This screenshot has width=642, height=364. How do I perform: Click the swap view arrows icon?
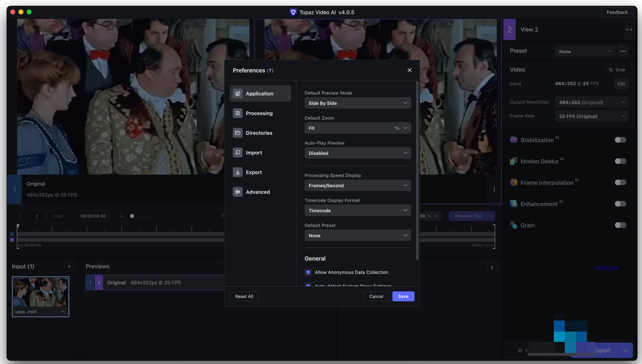point(629,30)
